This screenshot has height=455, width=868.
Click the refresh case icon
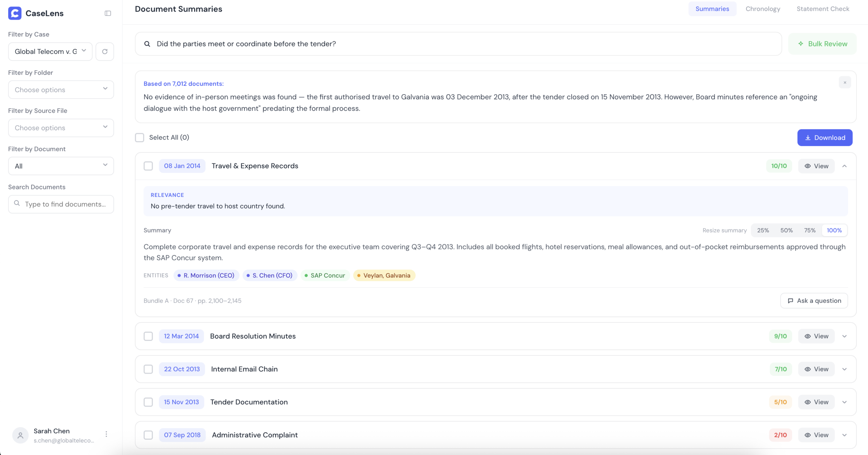(x=104, y=51)
